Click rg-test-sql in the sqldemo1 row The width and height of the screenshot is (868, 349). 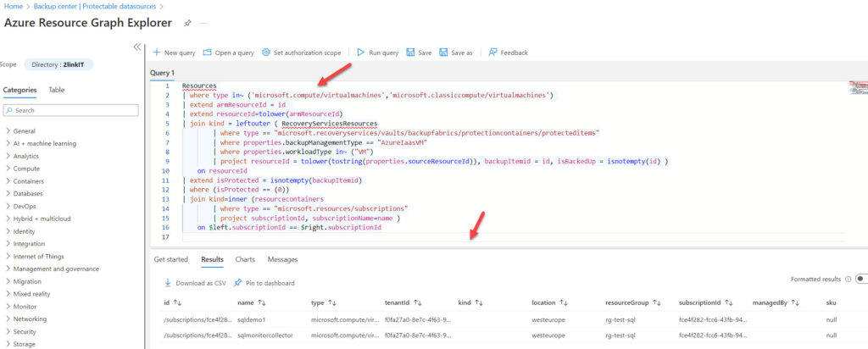point(620,319)
